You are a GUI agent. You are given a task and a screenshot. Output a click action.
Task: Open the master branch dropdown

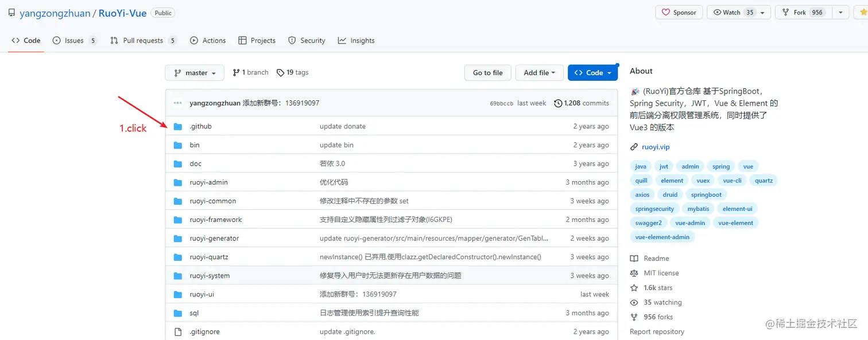click(x=195, y=73)
